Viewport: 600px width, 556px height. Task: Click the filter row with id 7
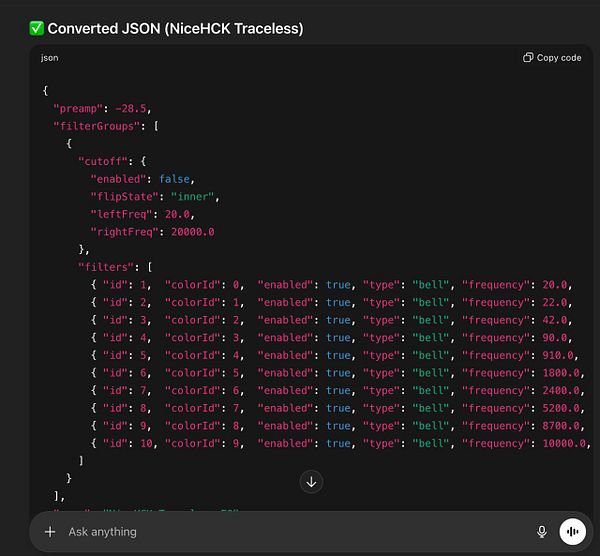(x=338, y=390)
